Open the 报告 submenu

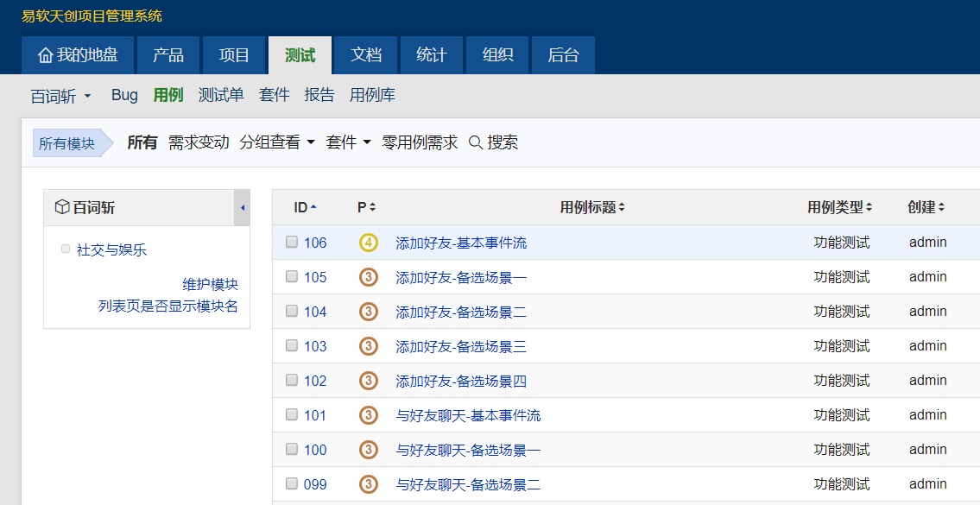(319, 95)
